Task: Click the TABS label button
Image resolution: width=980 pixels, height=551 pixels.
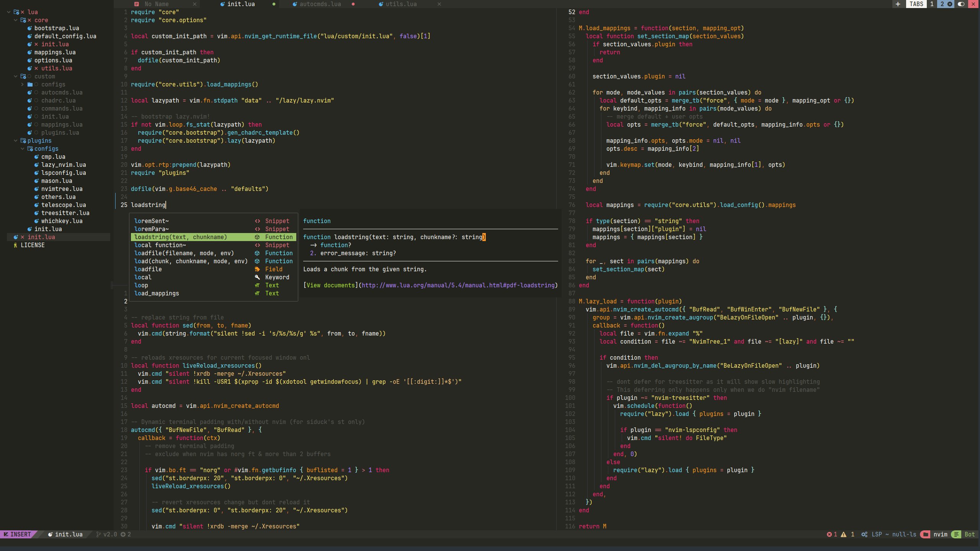Action: click(916, 4)
